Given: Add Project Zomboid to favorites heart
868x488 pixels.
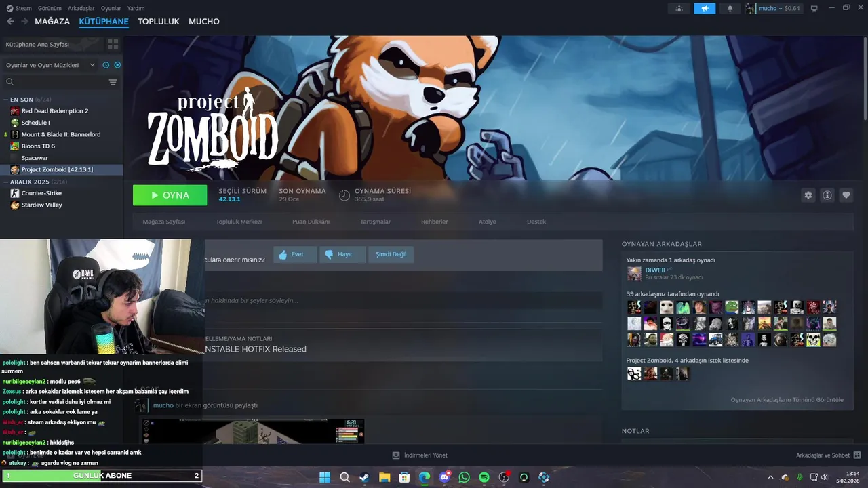Looking at the screenshot, I should [846, 195].
